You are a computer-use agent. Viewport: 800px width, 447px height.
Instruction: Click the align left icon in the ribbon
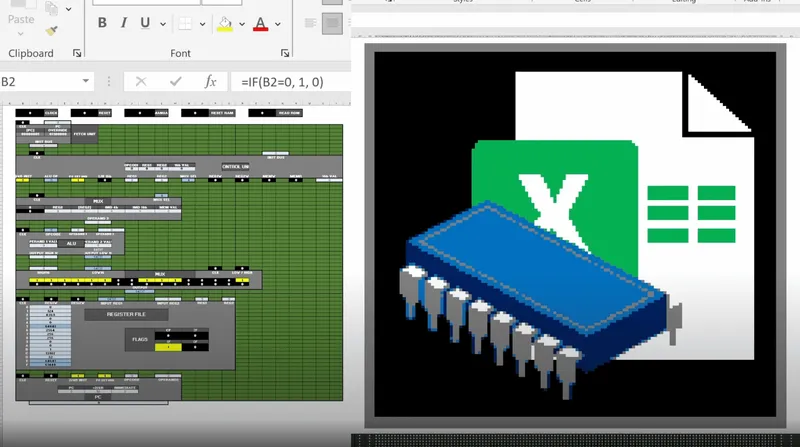[310, 23]
